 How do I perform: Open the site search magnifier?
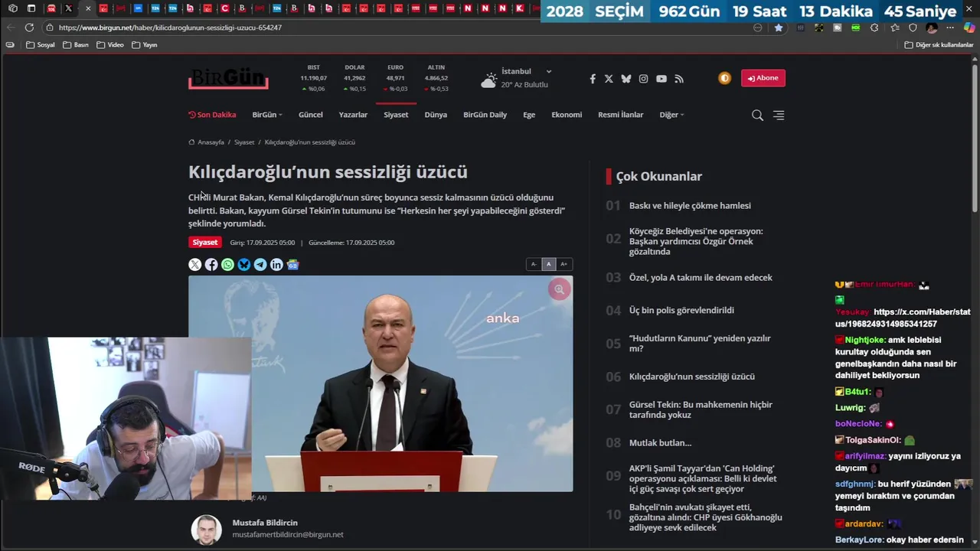(x=757, y=116)
